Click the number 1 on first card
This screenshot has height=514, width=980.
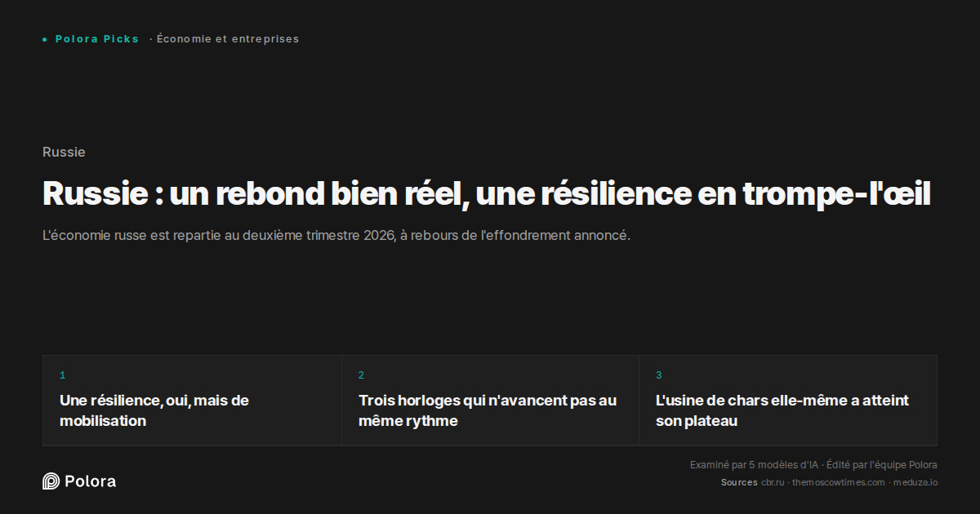(x=63, y=375)
